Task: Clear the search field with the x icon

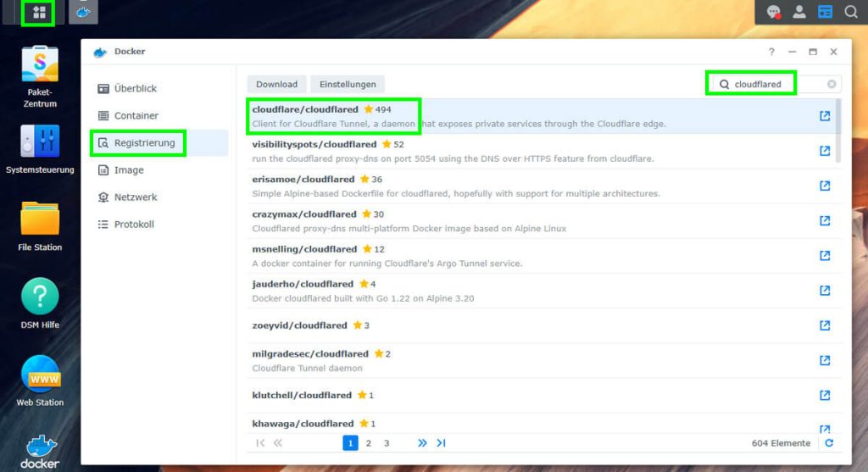Action: pyautogui.click(x=832, y=84)
